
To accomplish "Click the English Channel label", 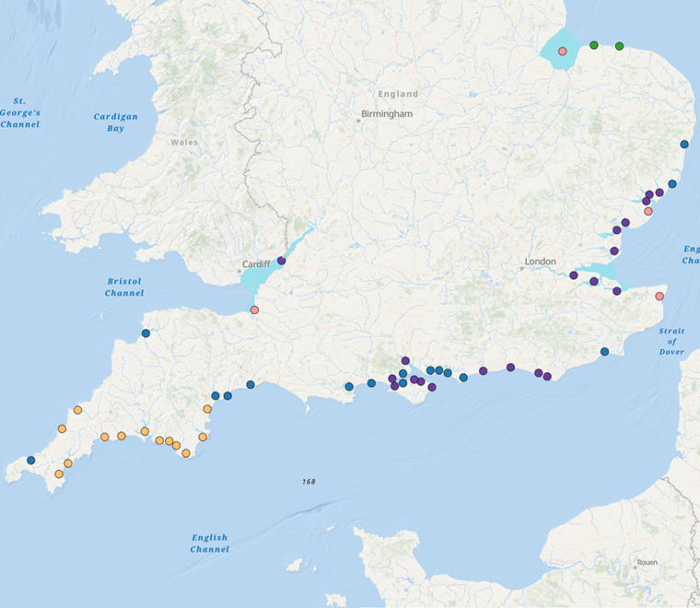I will [209, 544].
